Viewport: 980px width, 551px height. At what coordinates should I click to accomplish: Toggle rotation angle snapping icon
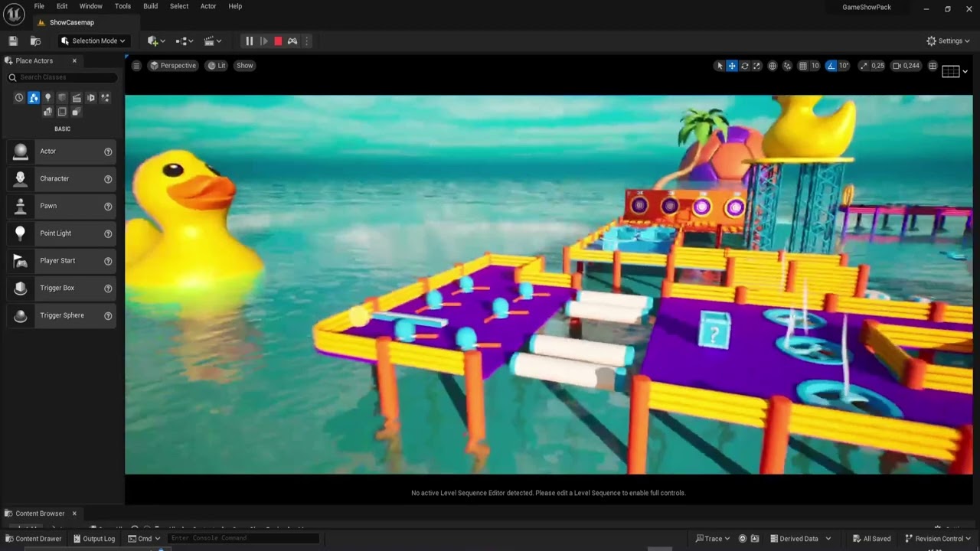coord(831,66)
